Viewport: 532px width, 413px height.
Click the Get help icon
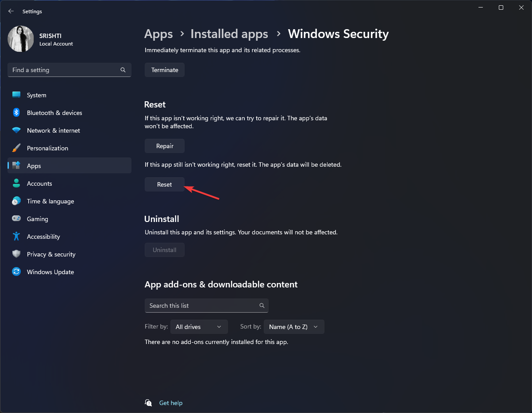(x=148, y=403)
